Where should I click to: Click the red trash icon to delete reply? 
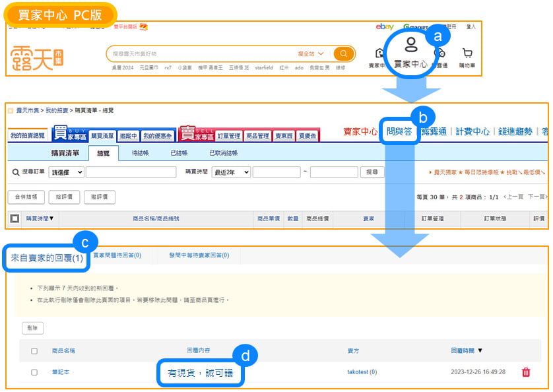click(526, 372)
